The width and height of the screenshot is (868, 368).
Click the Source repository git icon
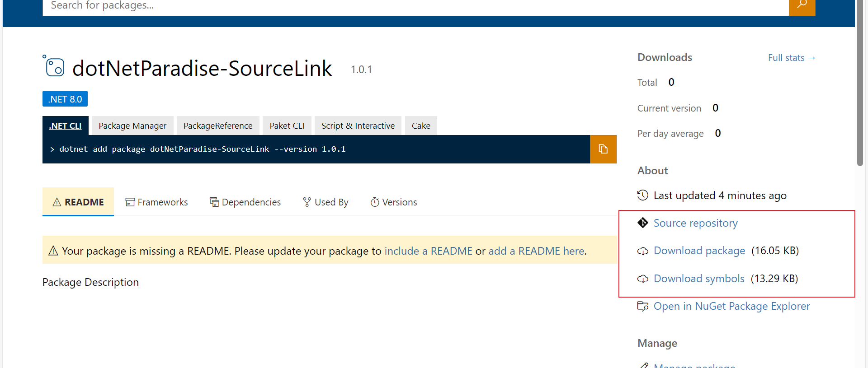click(x=643, y=223)
